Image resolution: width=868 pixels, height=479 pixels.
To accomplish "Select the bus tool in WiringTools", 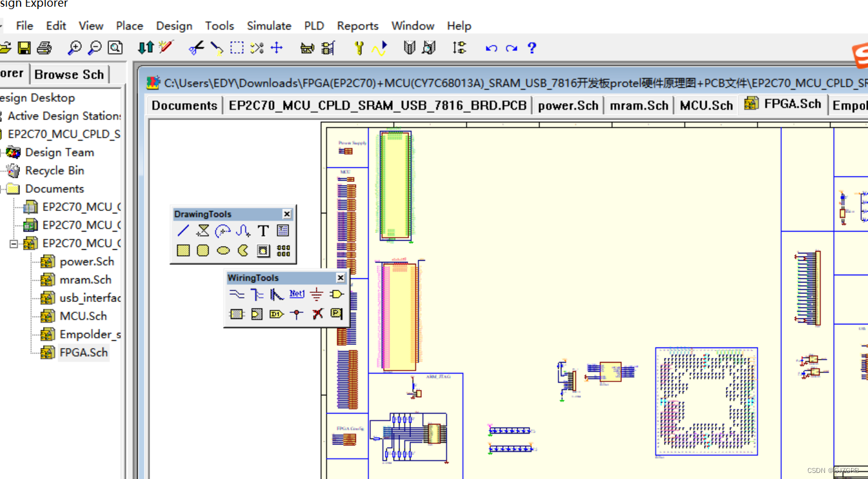I will pos(256,294).
